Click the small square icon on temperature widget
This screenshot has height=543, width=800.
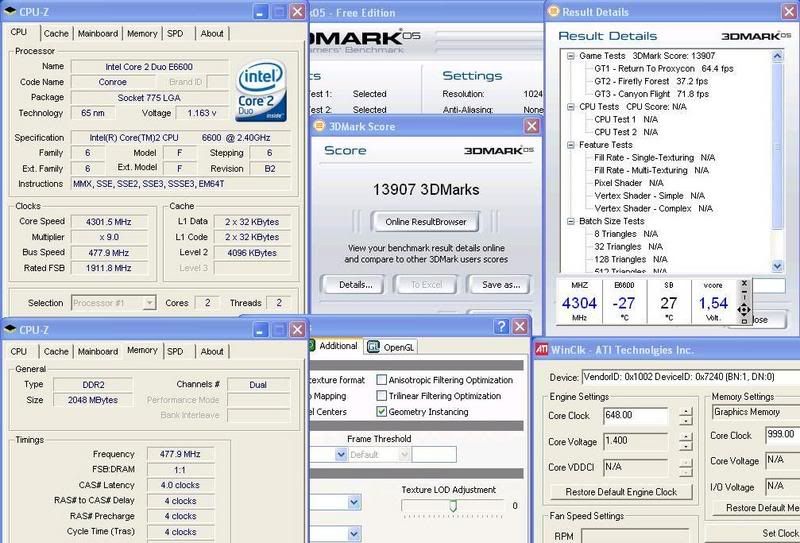coord(744,321)
